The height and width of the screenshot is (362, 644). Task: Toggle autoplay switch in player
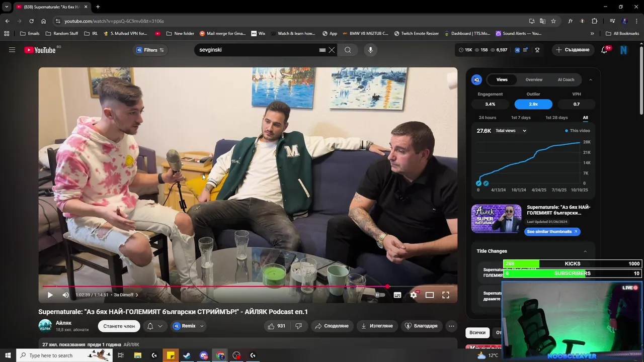[x=379, y=295]
